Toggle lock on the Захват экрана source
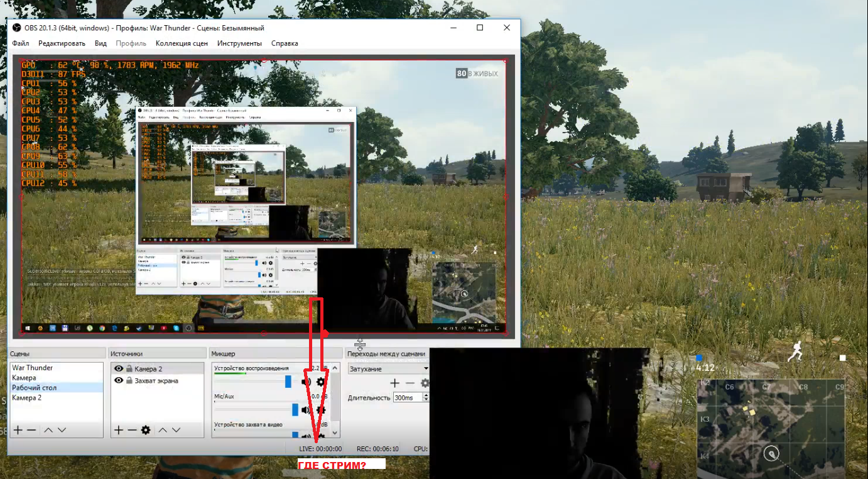 pos(129,381)
